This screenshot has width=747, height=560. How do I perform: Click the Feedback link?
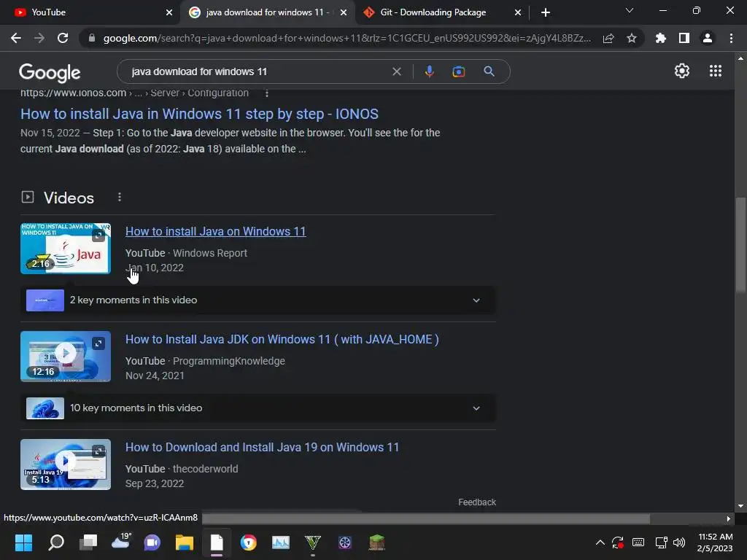point(477,502)
